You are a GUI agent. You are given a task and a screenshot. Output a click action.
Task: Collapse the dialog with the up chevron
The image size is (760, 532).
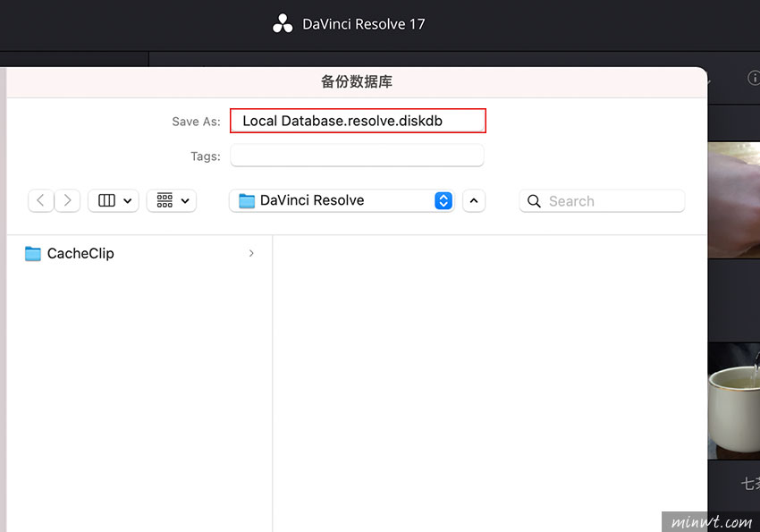(474, 200)
